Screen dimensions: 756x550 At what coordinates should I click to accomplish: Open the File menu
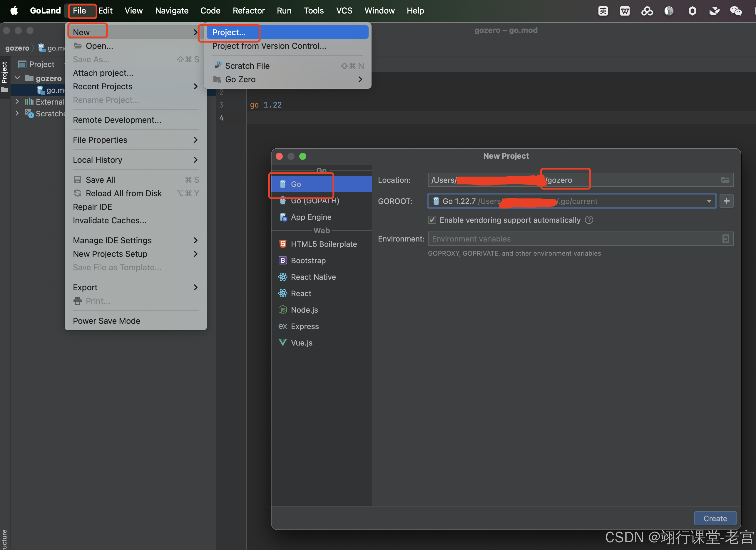(x=80, y=11)
